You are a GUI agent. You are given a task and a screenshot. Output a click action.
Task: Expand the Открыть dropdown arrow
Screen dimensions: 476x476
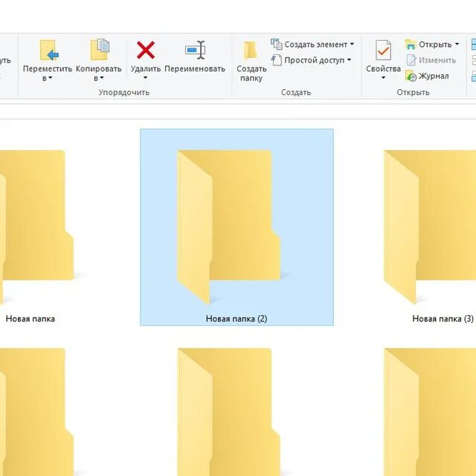(x=457, y=44)
